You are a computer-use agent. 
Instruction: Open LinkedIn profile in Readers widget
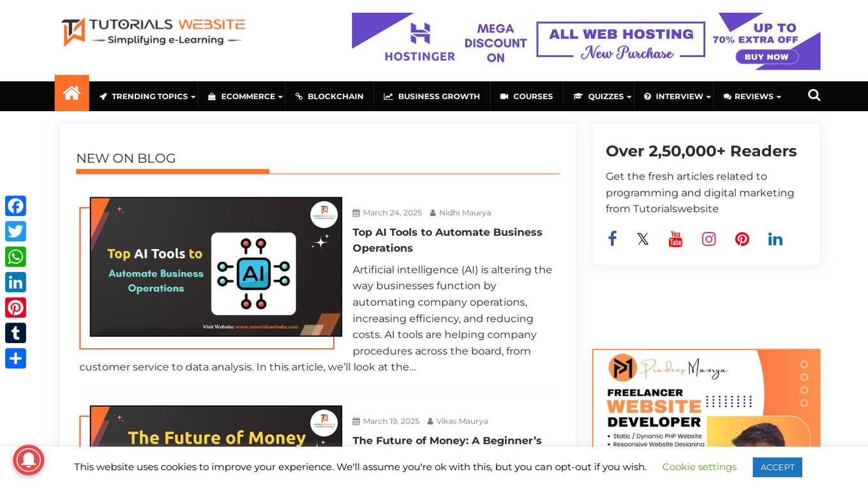coord(775,239)
